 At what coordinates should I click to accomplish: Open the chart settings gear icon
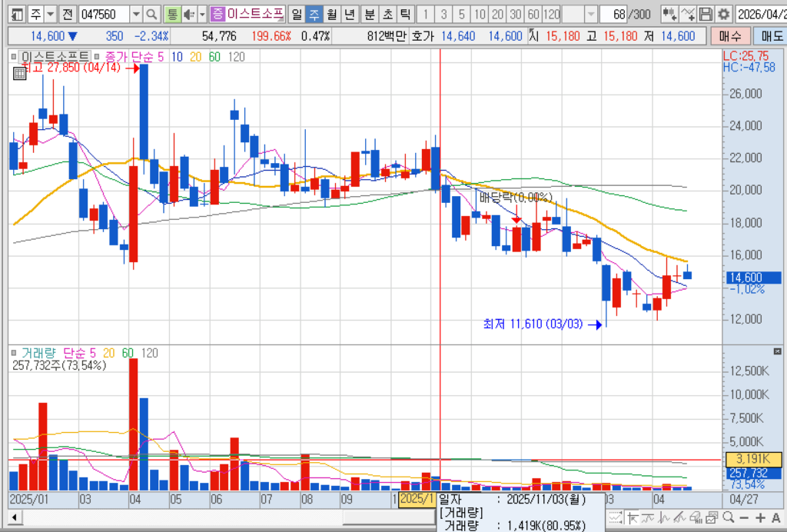[x=723, y=14]
